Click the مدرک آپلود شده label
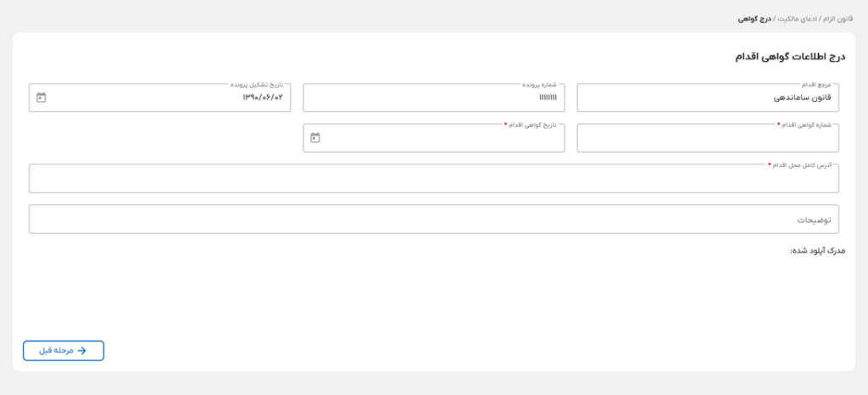The width and height of the screenshot is (868, 395). pyautogui.click(x=813, y=251)
